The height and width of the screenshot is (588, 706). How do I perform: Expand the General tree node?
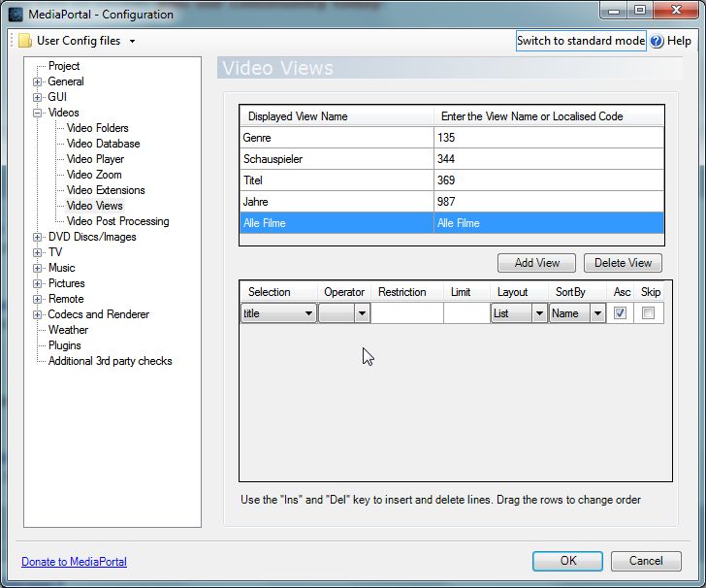click(38, 82)
